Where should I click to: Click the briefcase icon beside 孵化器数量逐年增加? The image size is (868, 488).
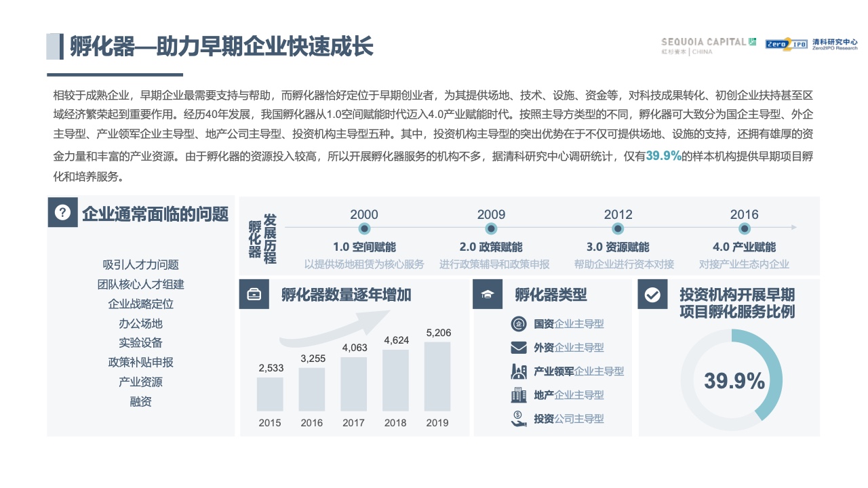click(254, 295)
